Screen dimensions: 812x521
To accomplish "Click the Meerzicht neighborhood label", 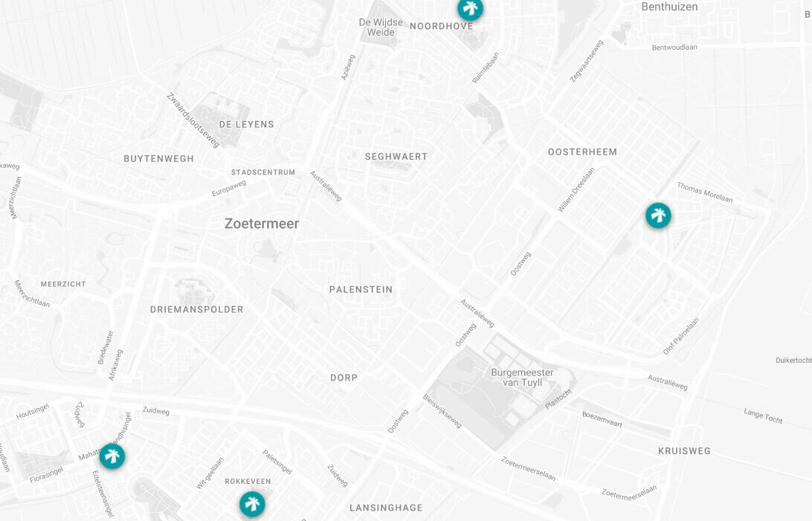I will point(63,284).
